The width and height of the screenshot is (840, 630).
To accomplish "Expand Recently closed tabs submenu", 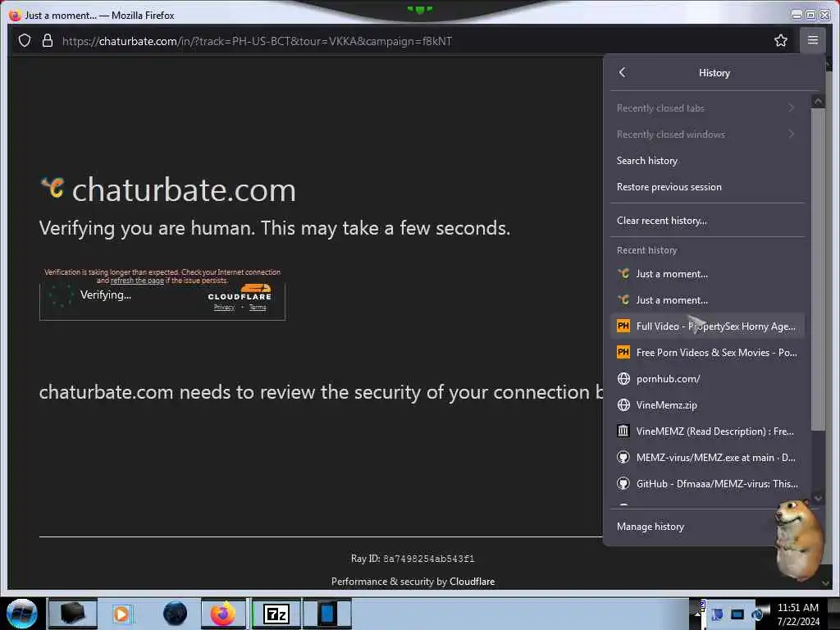I will (707, 108).
